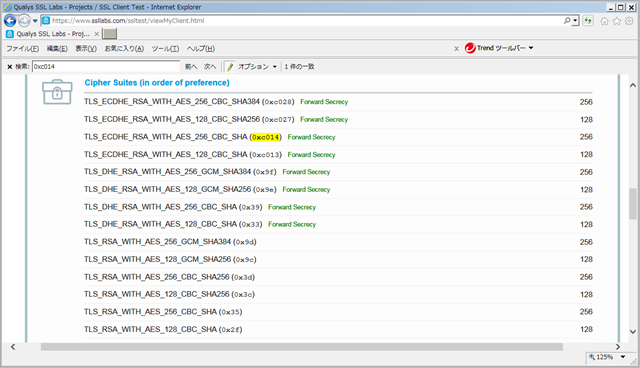Open the Home page icon

tap(604, 21)
